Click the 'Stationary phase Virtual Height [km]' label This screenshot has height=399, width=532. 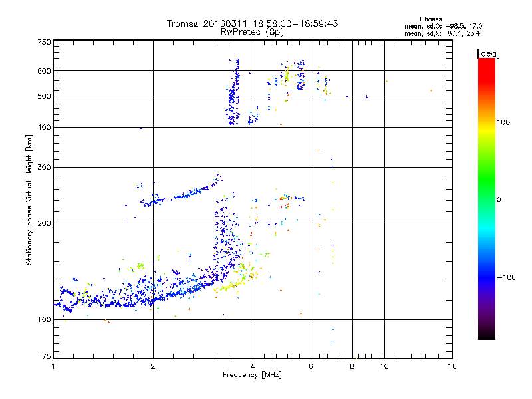[29, 199]
